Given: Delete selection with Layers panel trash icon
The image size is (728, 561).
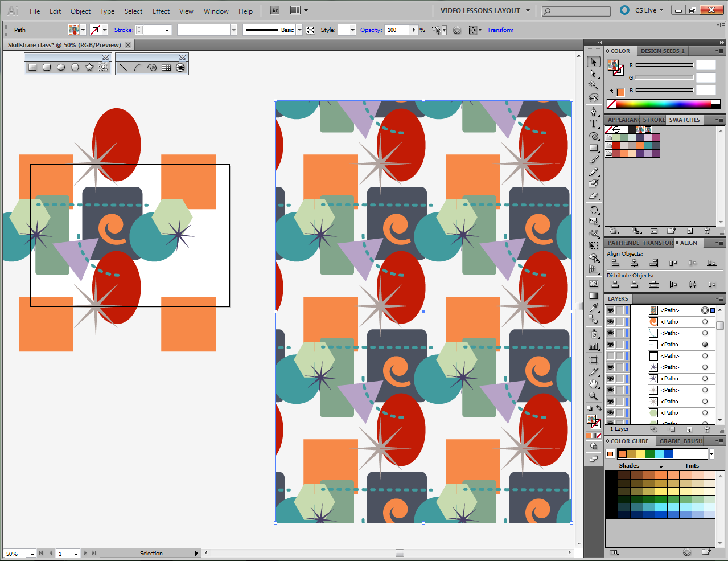Looking at the screenshot, I should pos(706,429).
